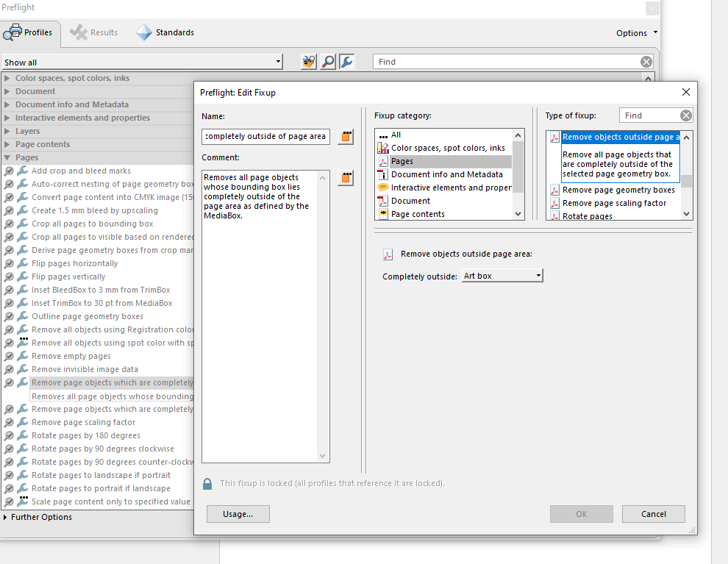The image size is (728, 564).
Task: Clear the main Find field
Action: pyautogui.click(x=646, y=62)
